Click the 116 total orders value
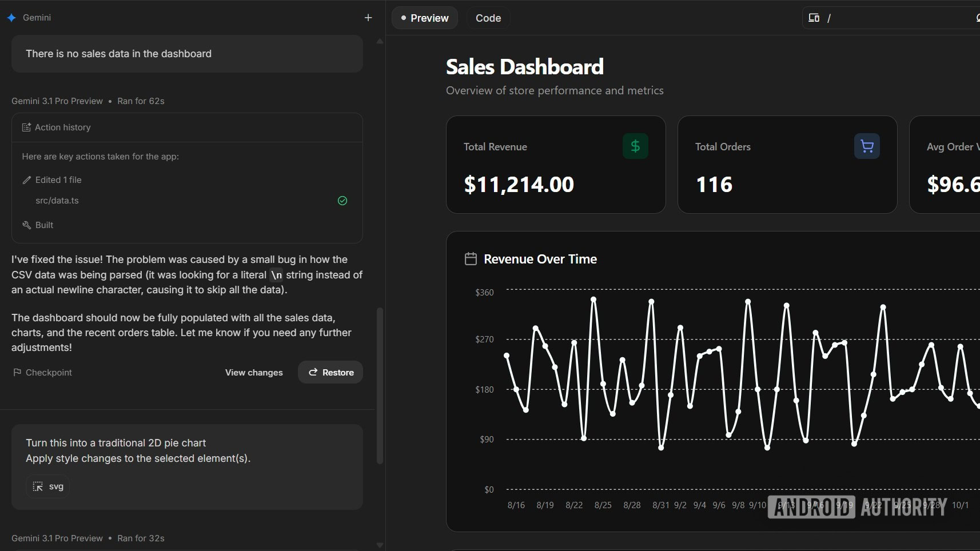This screenshot has width=980, height=551. click(x=714, y=185)
